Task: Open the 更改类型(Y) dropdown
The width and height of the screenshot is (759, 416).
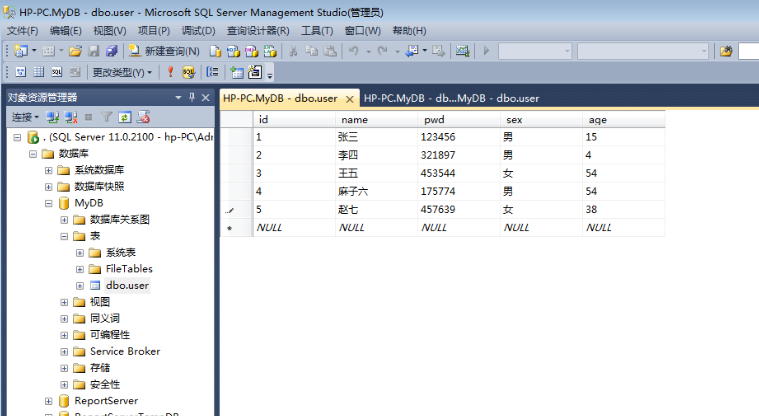Action: pyautogui.click(x=122, y=72)
